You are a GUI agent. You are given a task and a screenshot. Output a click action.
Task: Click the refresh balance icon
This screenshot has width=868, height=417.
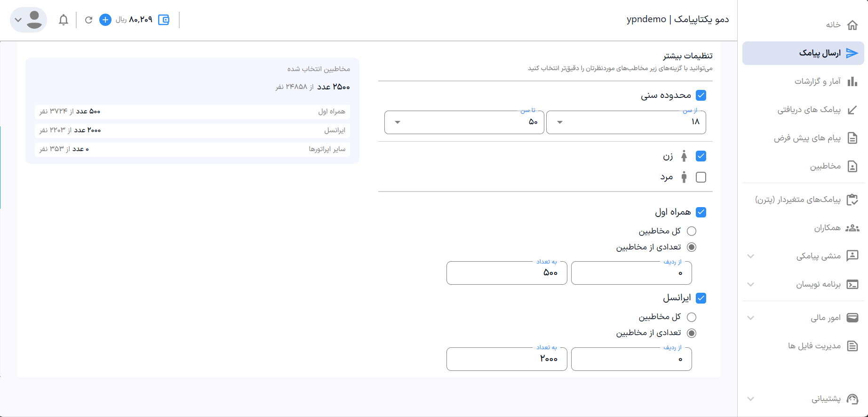pos(88,20)
